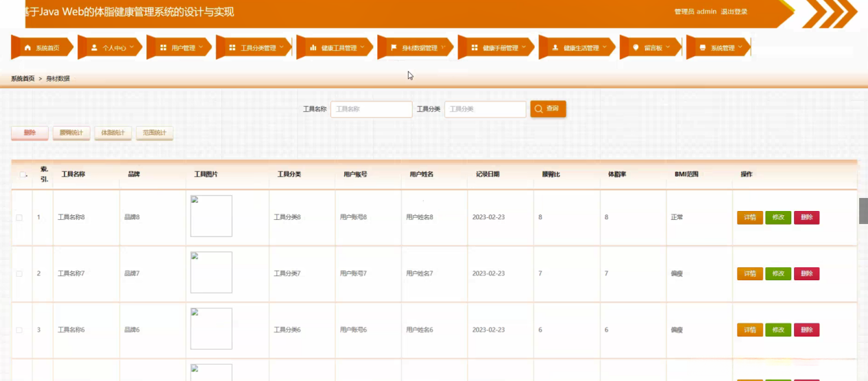Expand the 健康生活管理 menu chevron
The width and height of the screenshot is (868, 381).
[605, 47]
